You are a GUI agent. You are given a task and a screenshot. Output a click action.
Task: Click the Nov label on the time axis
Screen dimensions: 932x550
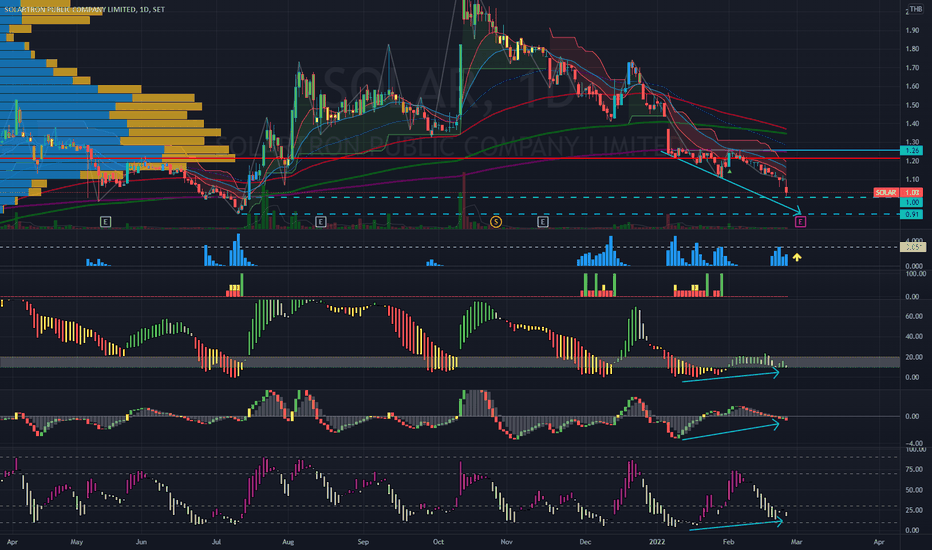coord(506,542)
